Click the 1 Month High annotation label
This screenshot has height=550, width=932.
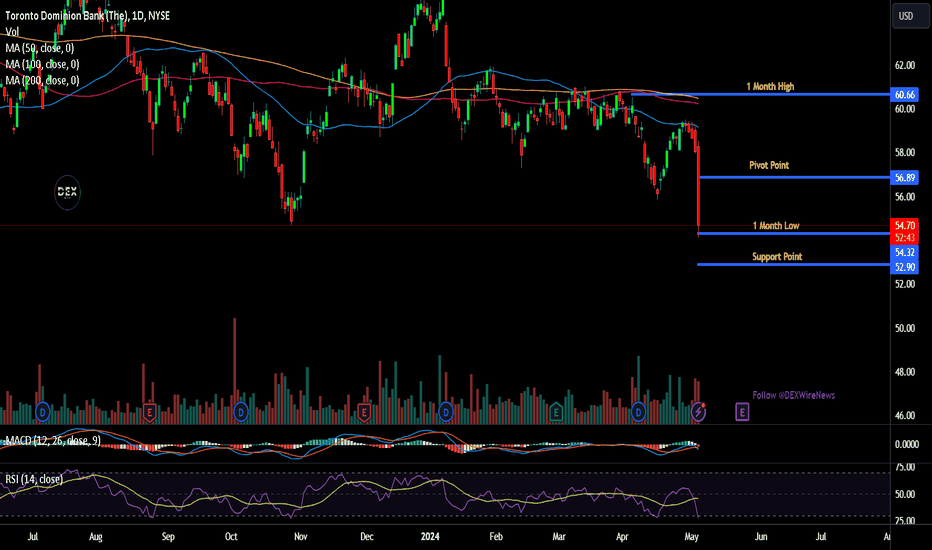coord(770,87)
